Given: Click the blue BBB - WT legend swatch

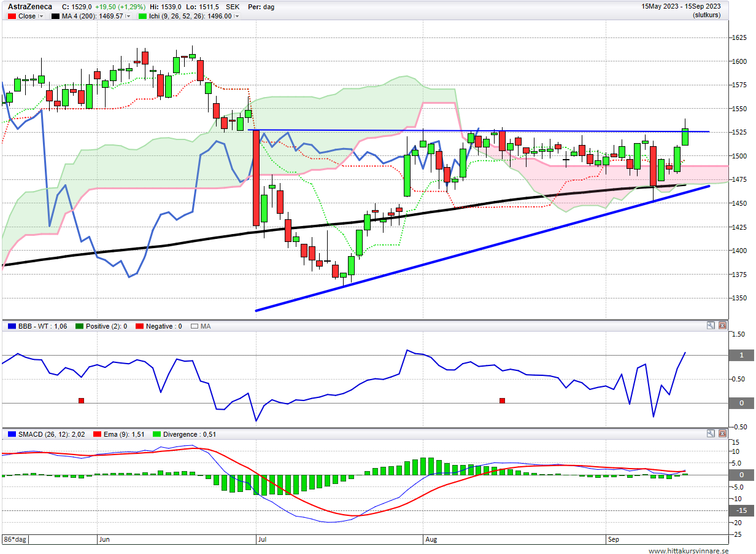Looking at the screenshot, I should coord(12,326).
